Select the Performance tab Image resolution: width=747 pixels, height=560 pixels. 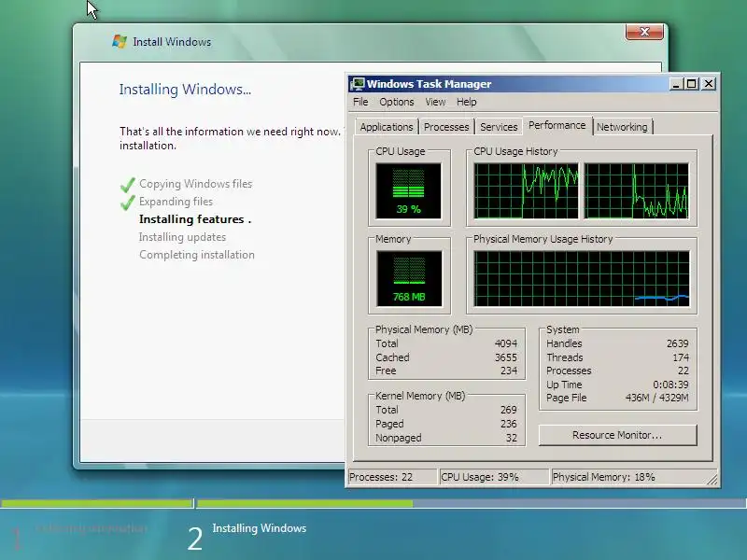tap(557, 125)
